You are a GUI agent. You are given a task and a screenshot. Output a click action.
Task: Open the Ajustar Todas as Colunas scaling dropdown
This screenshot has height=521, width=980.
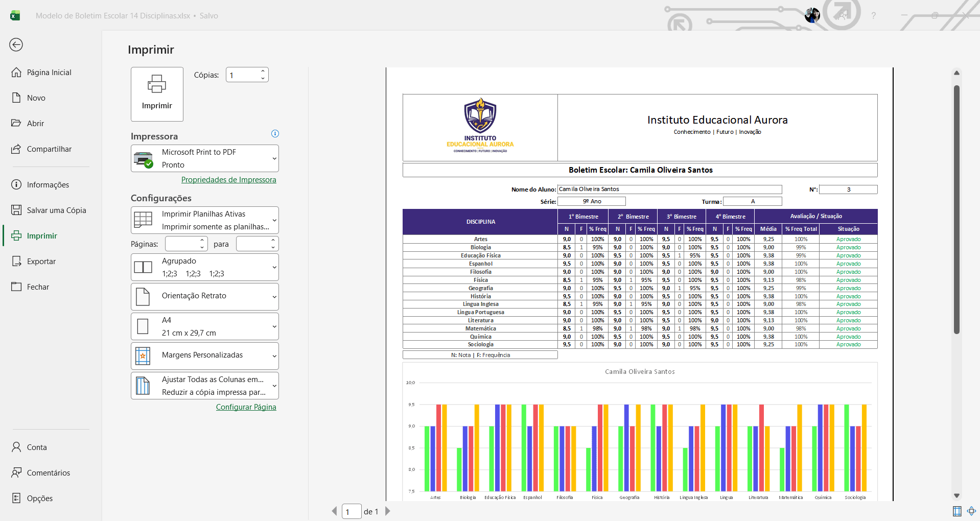point(205,386)
